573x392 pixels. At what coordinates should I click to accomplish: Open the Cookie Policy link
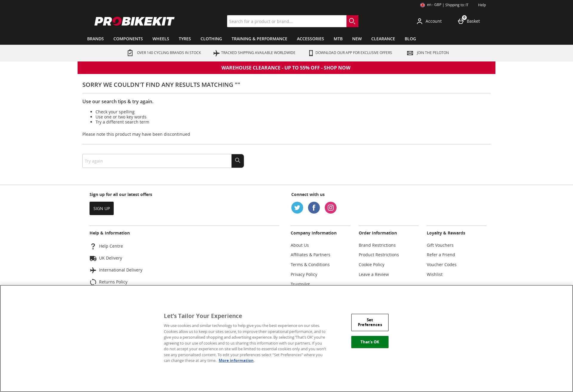[372, 265]
